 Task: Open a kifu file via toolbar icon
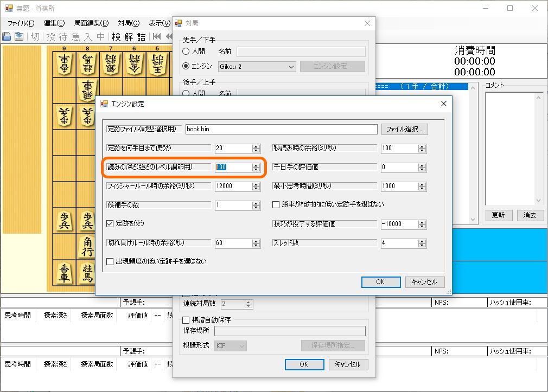pos(6,36)
